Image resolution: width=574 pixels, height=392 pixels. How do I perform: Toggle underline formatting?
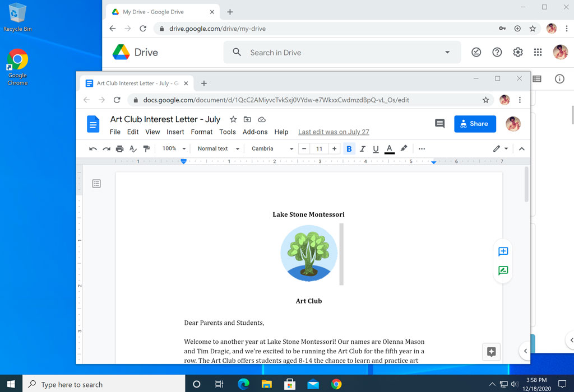pos(376,148)
